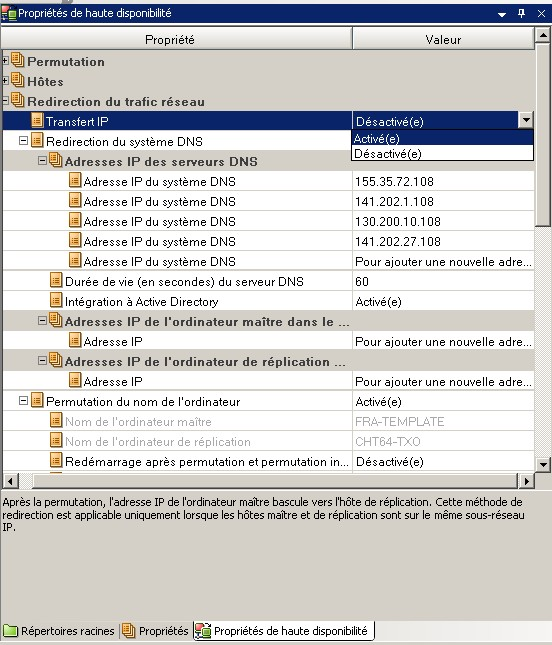Click the horizontal scrollbar right arrow
This screenshot has width=552, height=645.
click(526, 480)
